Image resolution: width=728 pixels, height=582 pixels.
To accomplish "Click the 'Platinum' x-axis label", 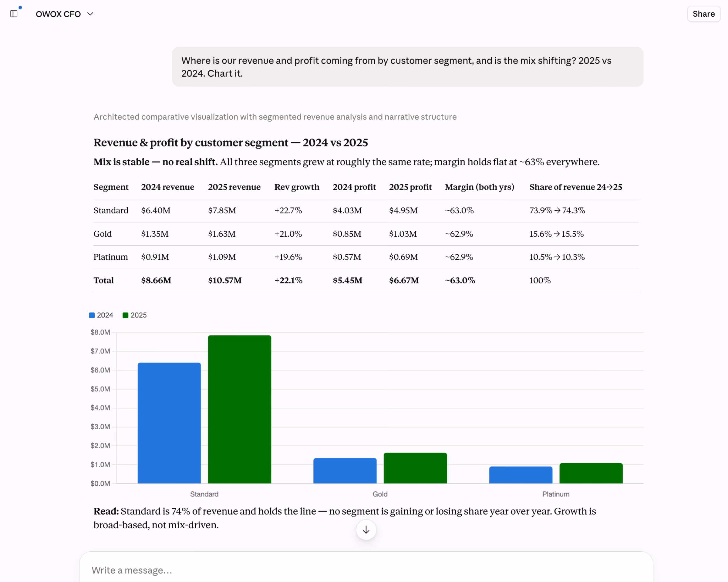I will pyautogui.click(x=556, y=494).
